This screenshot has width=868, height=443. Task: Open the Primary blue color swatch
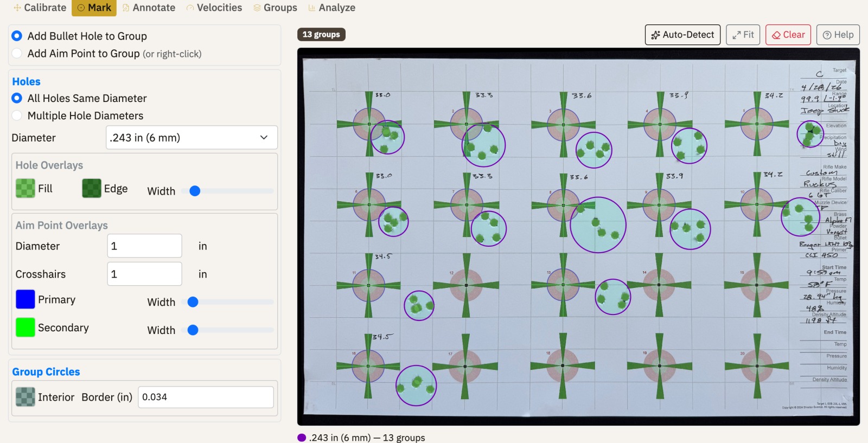(x=25, y=299)
